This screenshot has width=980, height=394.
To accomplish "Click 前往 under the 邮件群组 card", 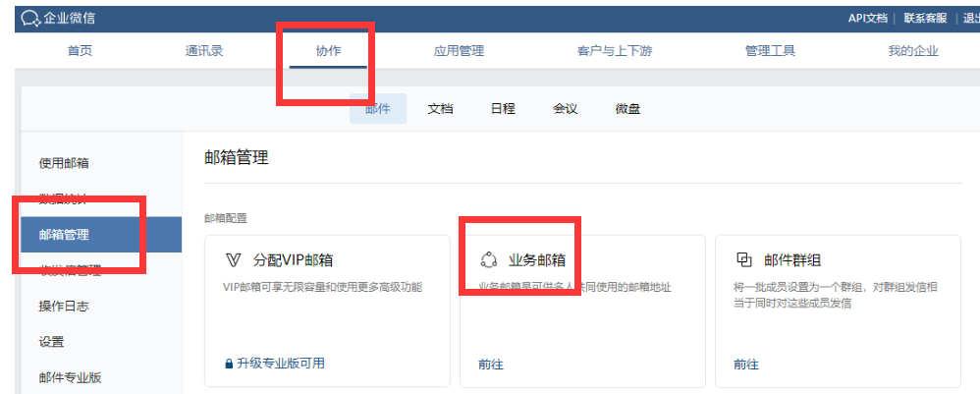I will coord(745,364).
